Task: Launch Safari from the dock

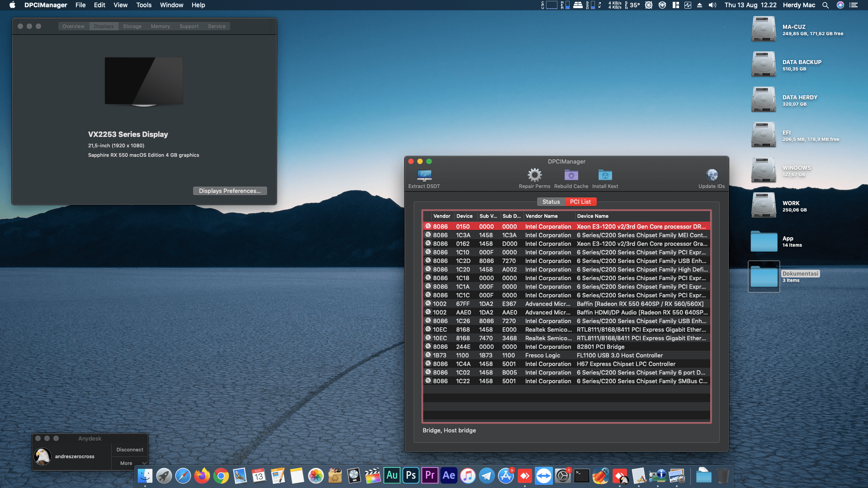Action: point(183,475)
